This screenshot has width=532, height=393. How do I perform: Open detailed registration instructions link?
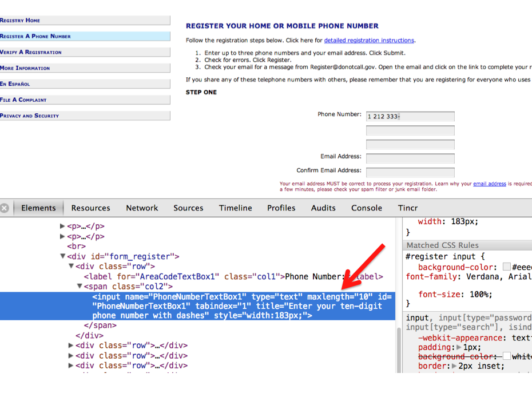369,41
